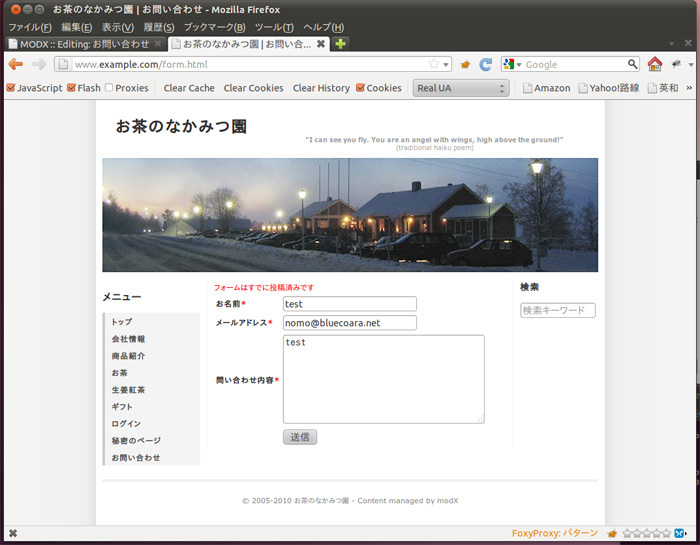Click the お名前 input field

tap(350, 304)
